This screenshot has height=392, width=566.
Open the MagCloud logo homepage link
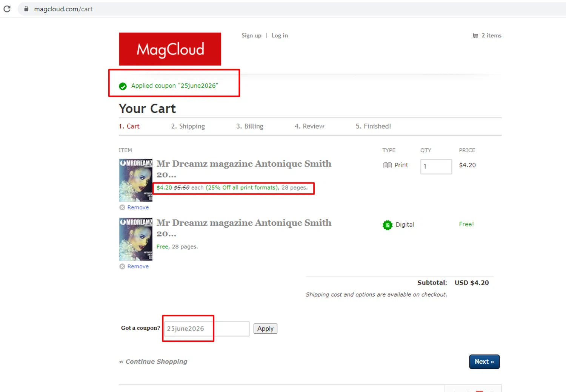coord(170,49)
